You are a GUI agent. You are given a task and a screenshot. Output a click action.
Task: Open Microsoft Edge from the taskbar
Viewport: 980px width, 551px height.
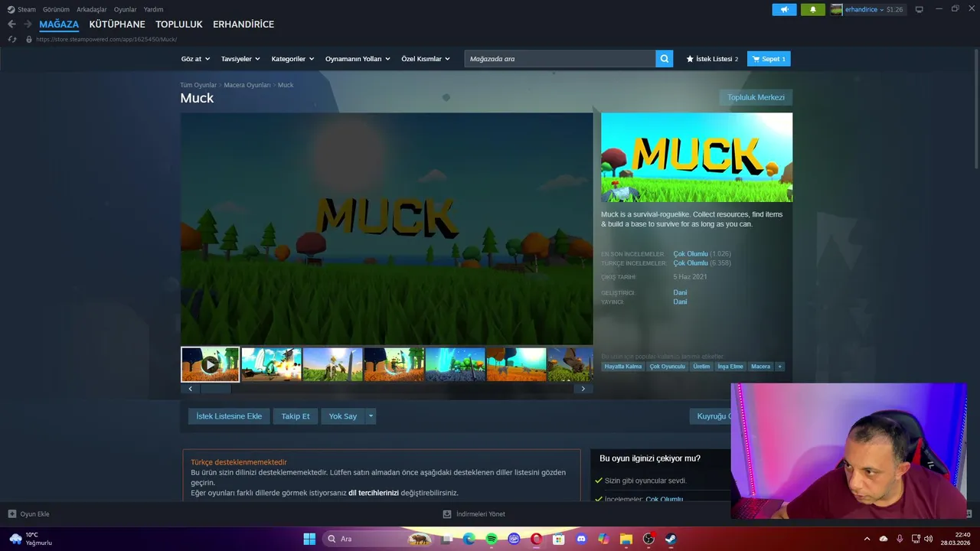tap(469, 539)
